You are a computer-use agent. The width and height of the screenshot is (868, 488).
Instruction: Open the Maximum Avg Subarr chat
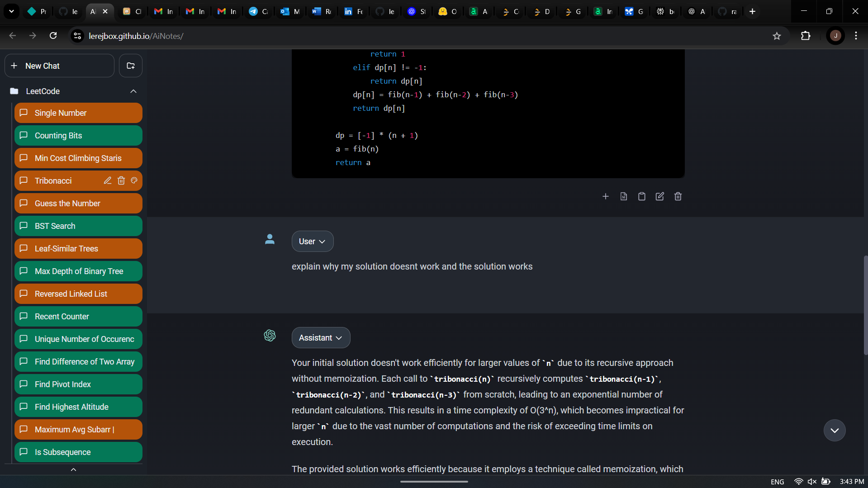(x=78, y=430)
